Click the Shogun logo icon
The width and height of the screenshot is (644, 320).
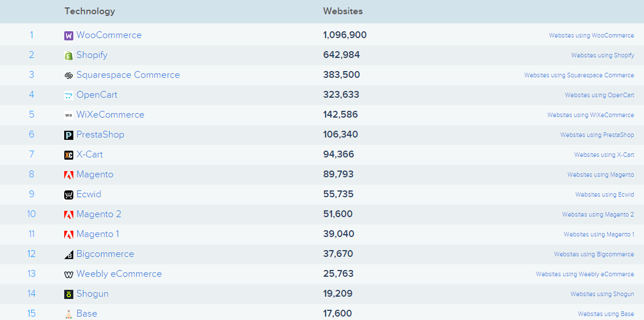(69, 294)
